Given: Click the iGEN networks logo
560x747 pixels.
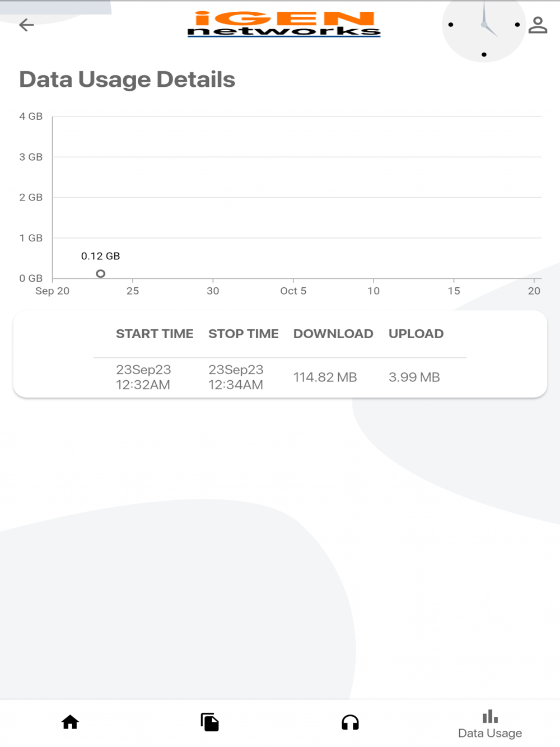Looking at the screenshot, I should pos(284,24).
